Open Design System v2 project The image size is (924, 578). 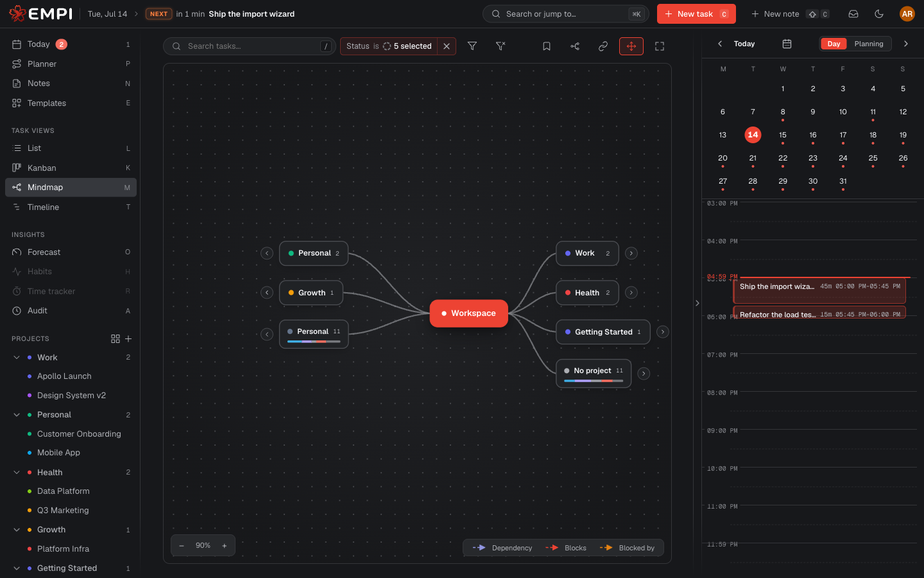click(71, 396)
